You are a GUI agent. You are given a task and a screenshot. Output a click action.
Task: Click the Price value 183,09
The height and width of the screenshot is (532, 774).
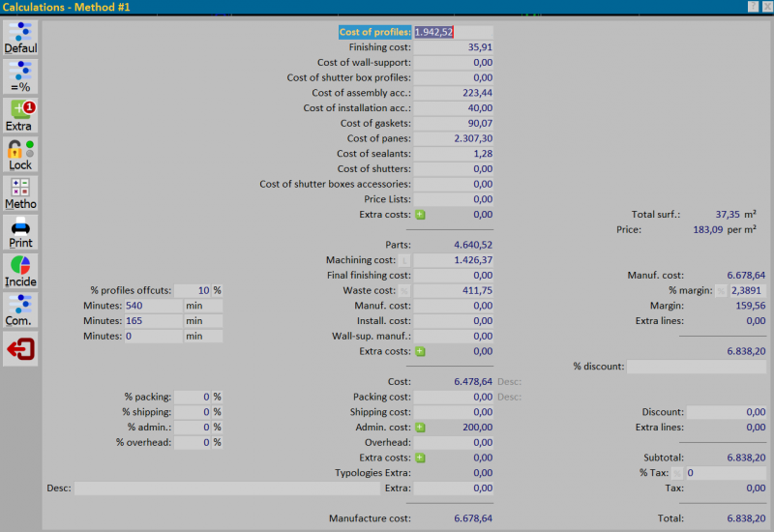708,230
